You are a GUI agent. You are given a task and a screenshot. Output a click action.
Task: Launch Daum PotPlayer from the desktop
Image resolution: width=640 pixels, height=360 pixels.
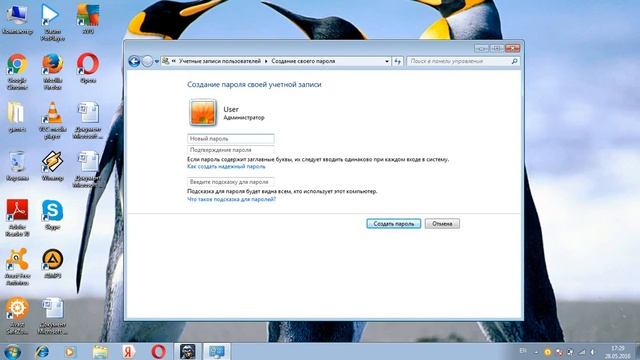pos(53,22)
